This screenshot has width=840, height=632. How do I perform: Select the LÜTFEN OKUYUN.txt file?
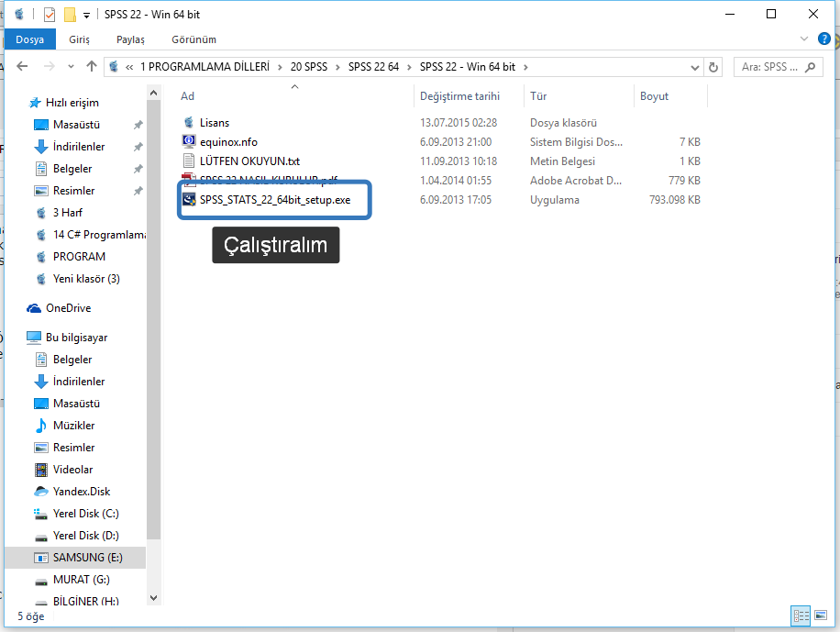pyautogui.click(x=249, y=161)
